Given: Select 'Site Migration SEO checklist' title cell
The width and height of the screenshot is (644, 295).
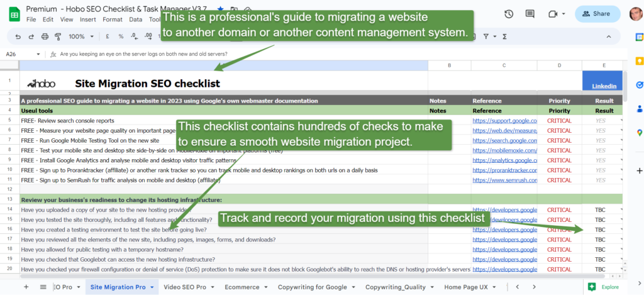Looking at the screenshot, I should tap(224, 81).
